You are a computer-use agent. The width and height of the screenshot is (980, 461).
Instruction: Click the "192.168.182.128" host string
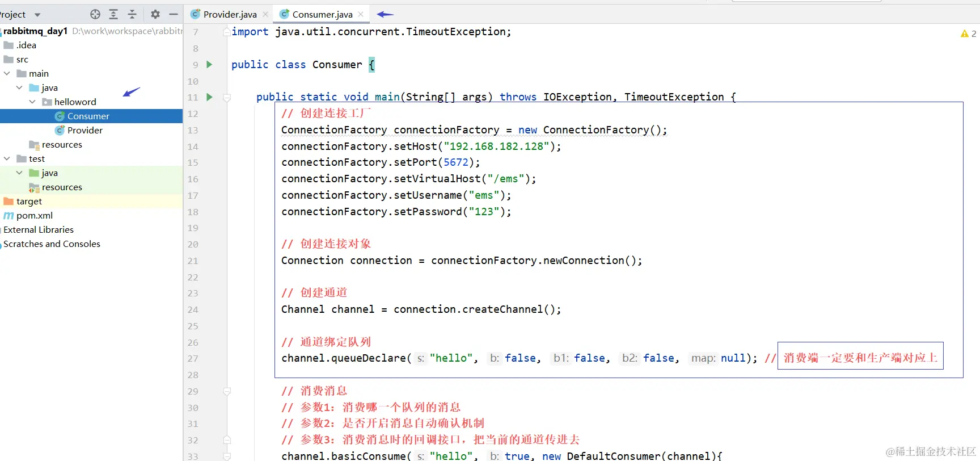click(497, 146)
